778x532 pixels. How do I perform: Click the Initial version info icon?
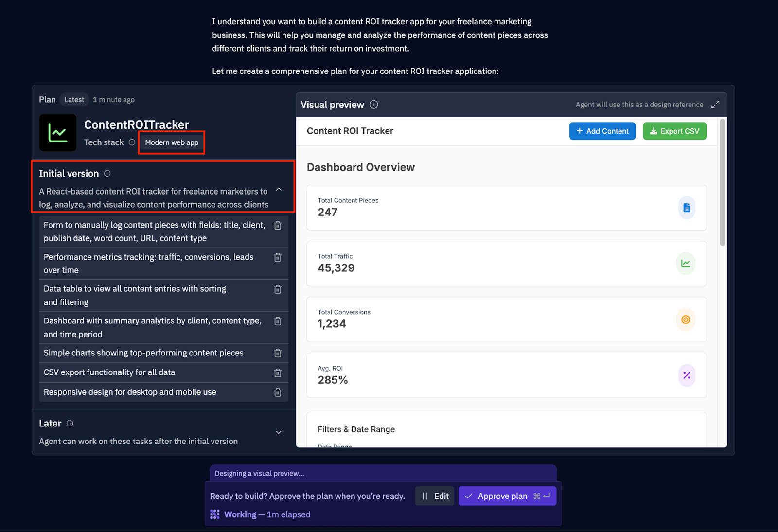point(107,174)
